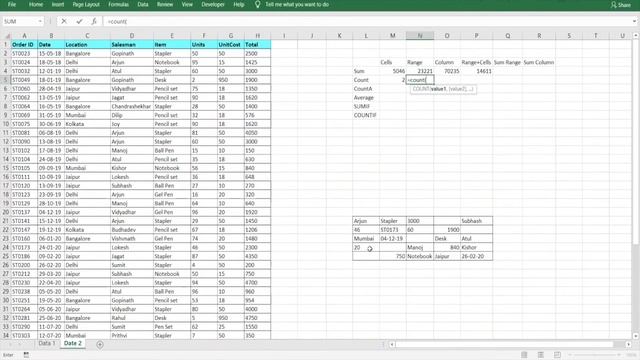Click the Order ID header cell
Screen dimensions: 640x360
pos(24,44)
